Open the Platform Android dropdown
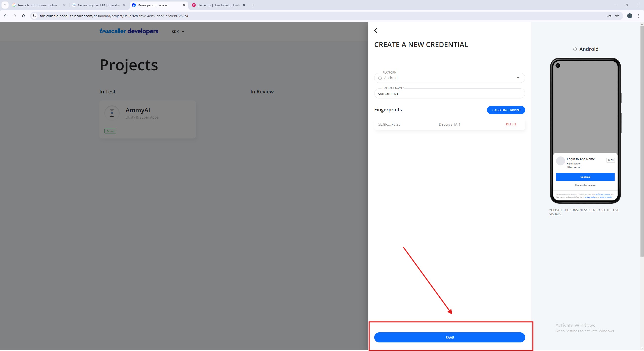 pos(449,78)
